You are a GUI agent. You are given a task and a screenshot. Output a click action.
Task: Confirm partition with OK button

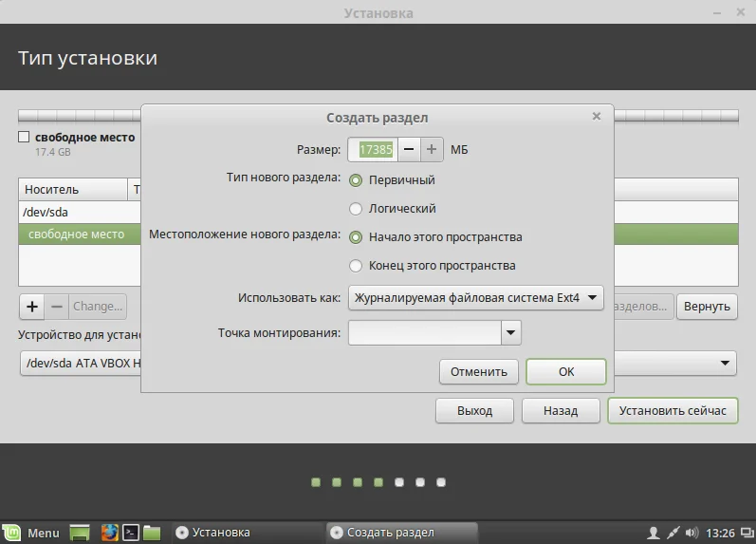[x=566, y=371]
